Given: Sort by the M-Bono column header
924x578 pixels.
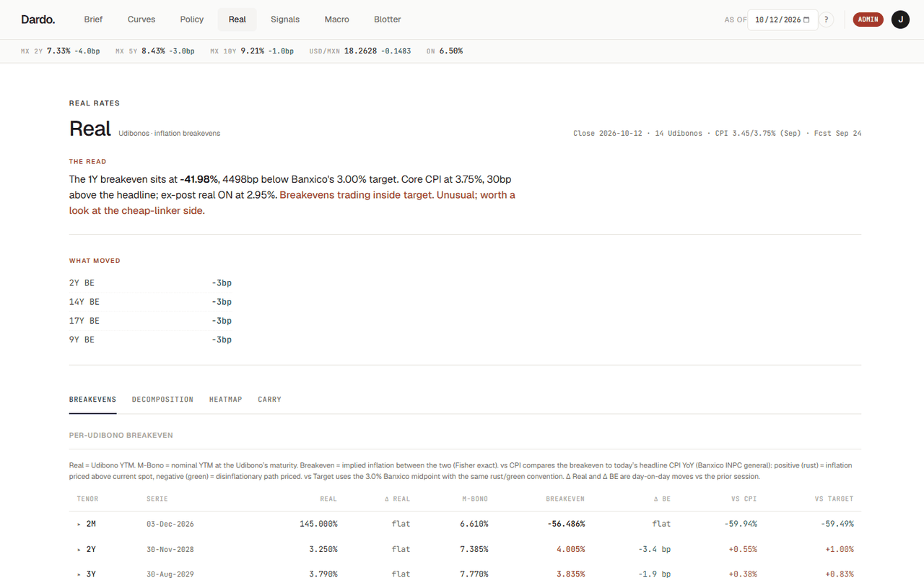Looking at the screenshot, I should coord(475,499).
